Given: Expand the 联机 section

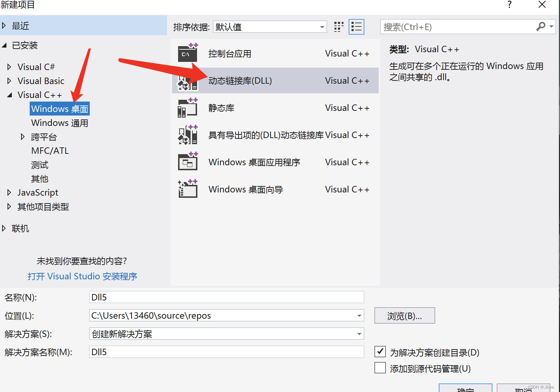Looking at the screenshot, I should tap(4, 228).
